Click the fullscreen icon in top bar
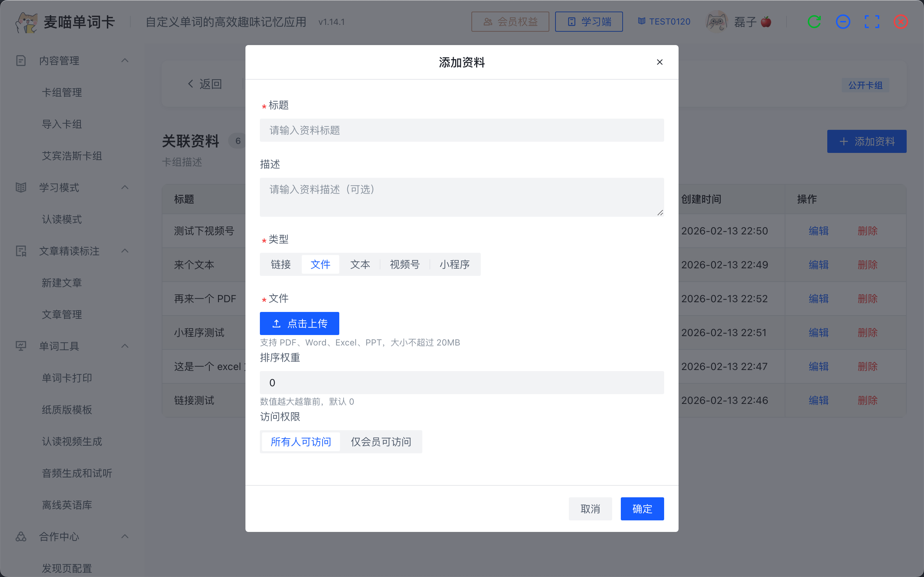 click(872, 21)
